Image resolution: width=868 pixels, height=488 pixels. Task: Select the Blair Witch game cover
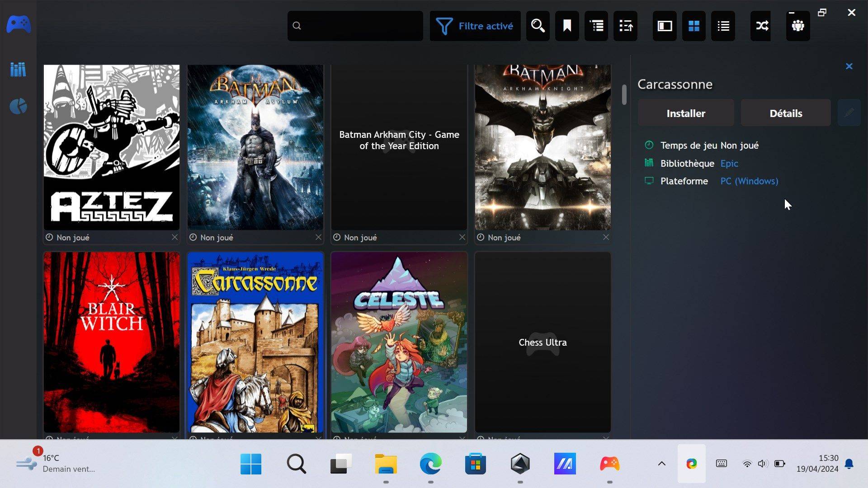(x=112, y=343)
